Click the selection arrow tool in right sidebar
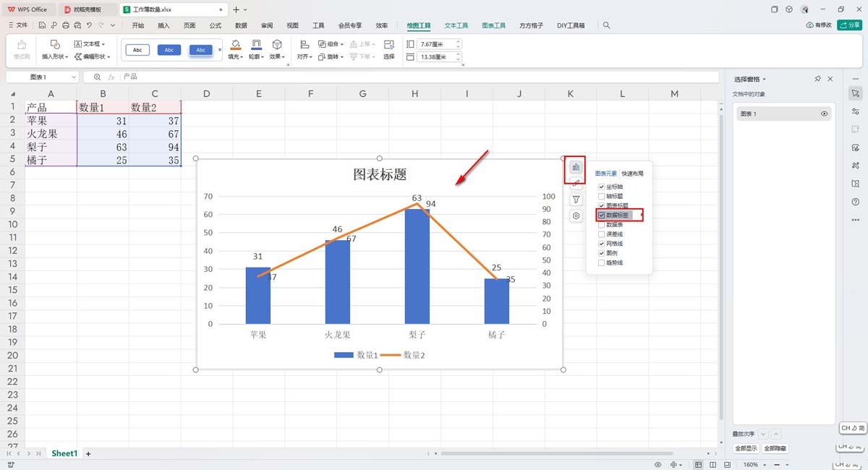 [856, 93]
